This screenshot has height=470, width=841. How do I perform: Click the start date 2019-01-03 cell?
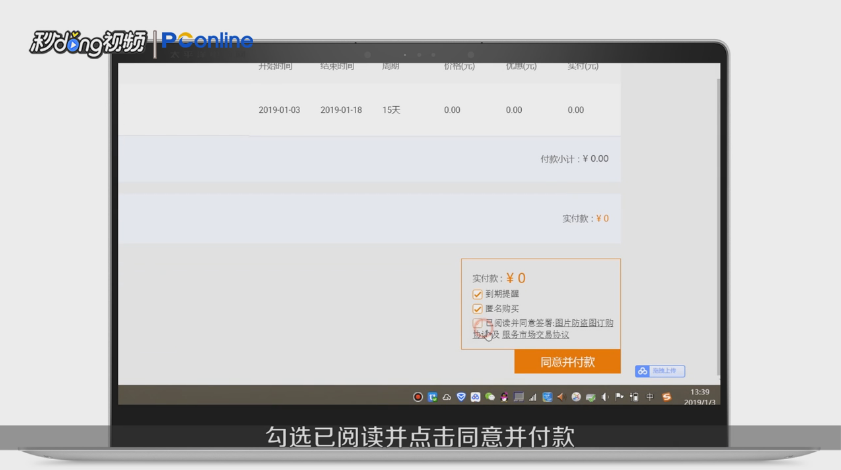pyautogui.click(x=279, y=110)
